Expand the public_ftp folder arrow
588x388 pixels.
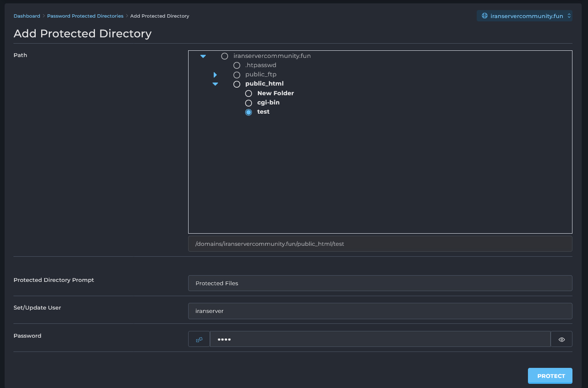point(215,75)
